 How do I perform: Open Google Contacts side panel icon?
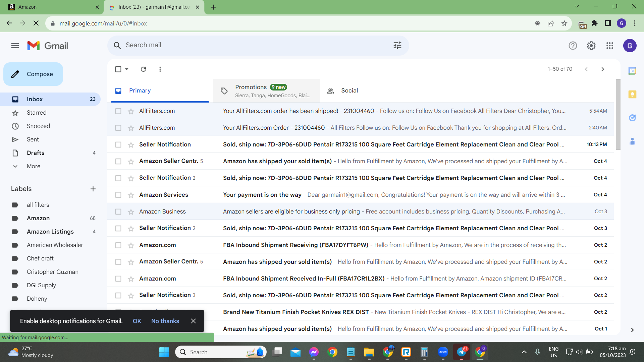[x=632, y=141]
